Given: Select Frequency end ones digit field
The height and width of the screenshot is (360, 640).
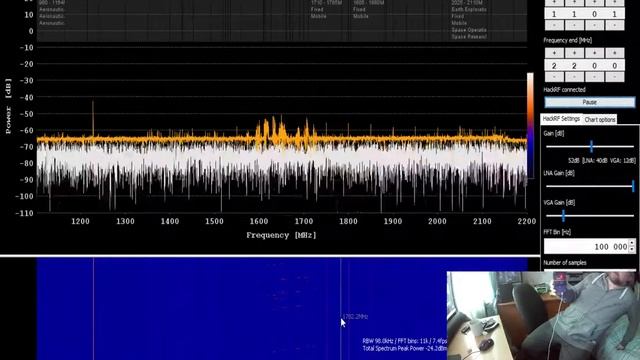Looking at the screenshot, I should coord(614,65).
